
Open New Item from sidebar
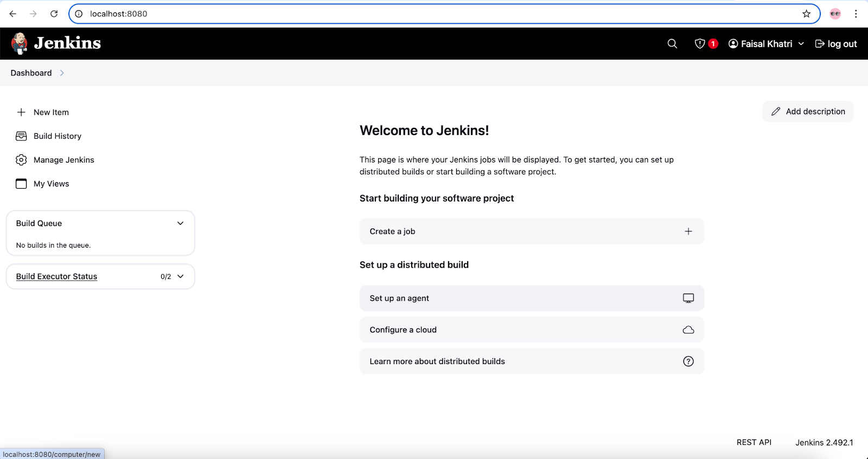(51, 112)
